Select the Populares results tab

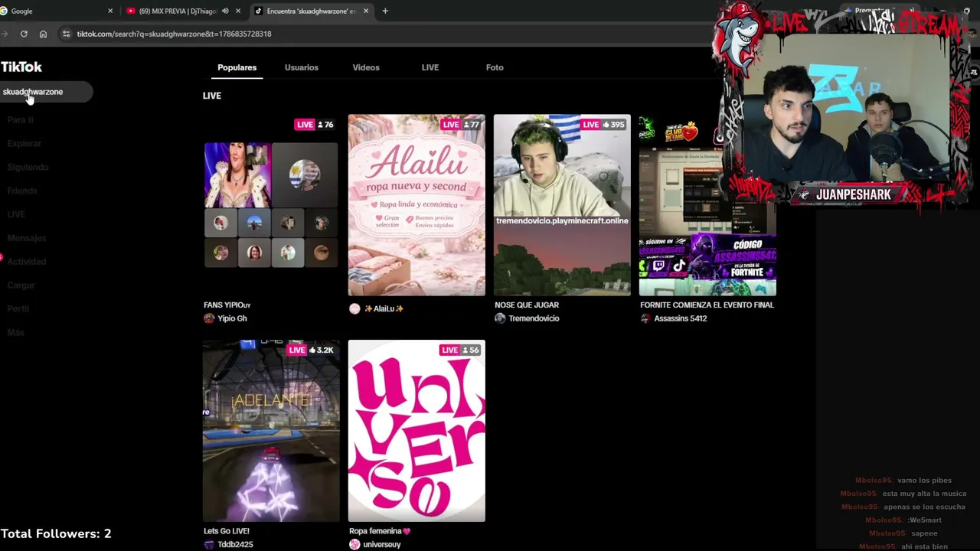click(x=237, y=67)
